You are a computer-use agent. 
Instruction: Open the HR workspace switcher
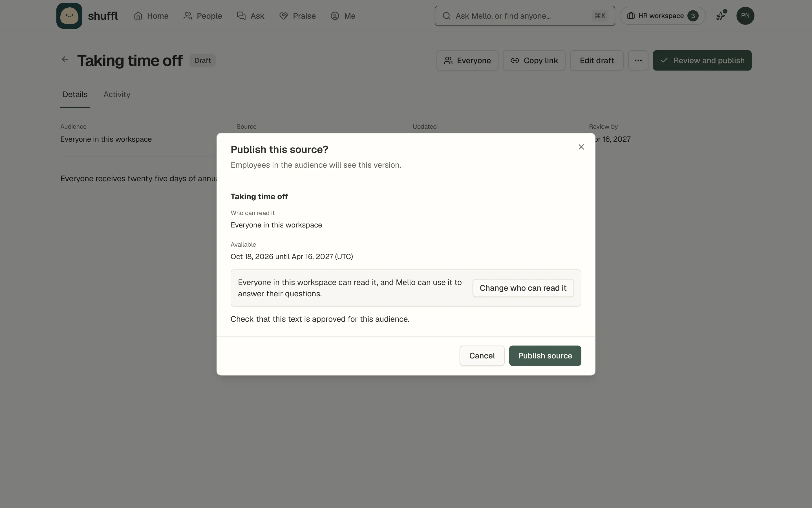[x=662, y=16]
